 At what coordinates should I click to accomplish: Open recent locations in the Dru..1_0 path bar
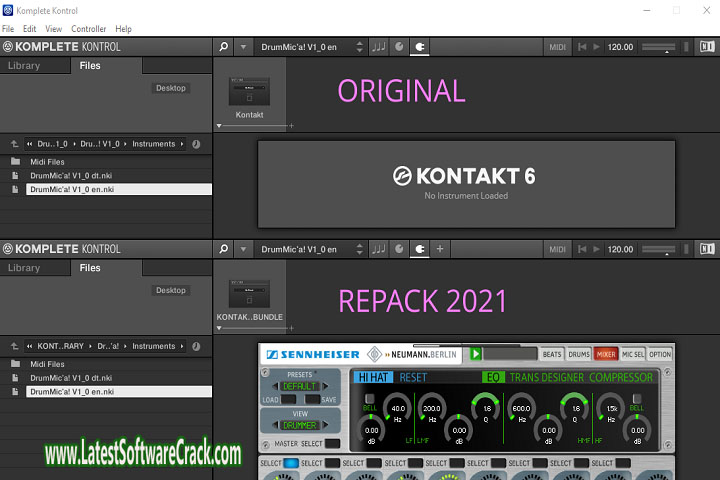196,144
